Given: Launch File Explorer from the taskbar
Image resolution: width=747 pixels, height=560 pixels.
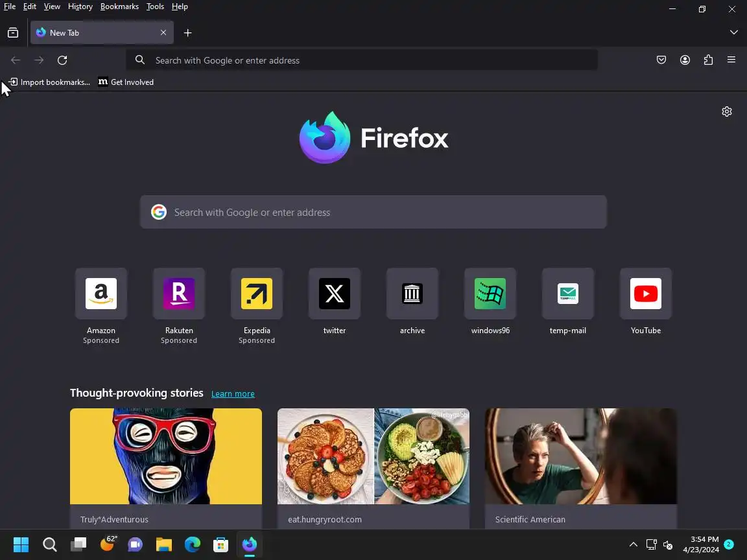Looking at the screenshot, I should (x=164, y=544).
